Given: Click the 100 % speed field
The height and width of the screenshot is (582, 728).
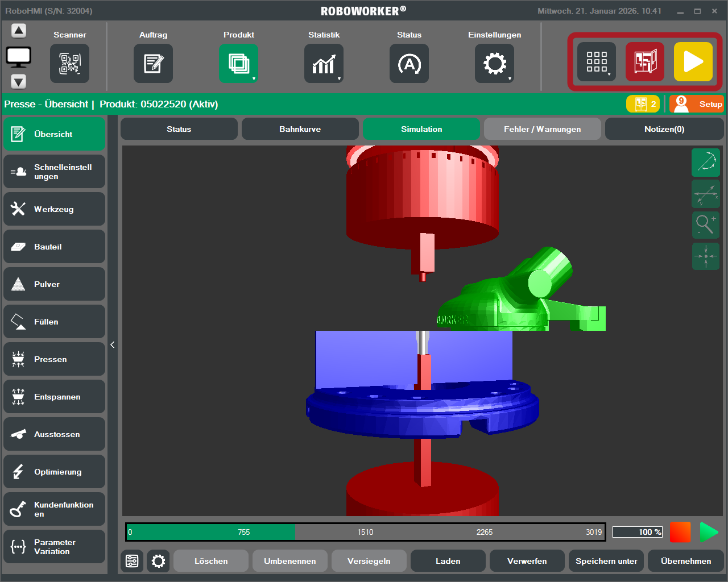Looking at the screenshot, I should [638, 532].
